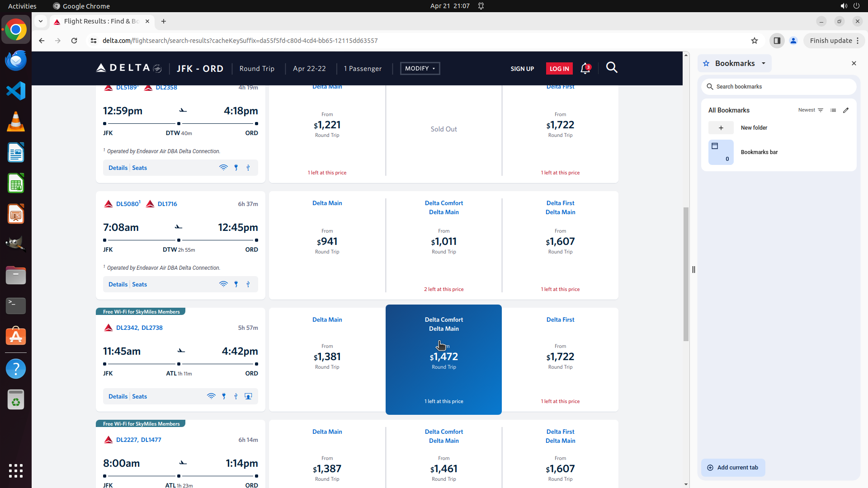This screenshot has height=488, width=868.
Task: Focus the Search bookmarks field
Action: point(778,87)
